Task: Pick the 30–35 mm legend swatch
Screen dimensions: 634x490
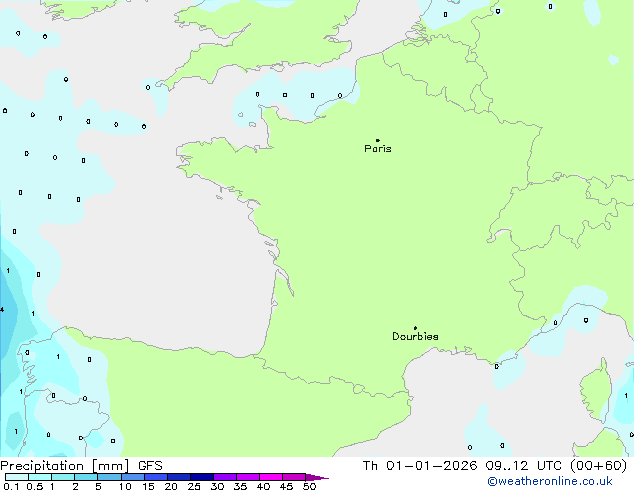Action: [225, 477]
